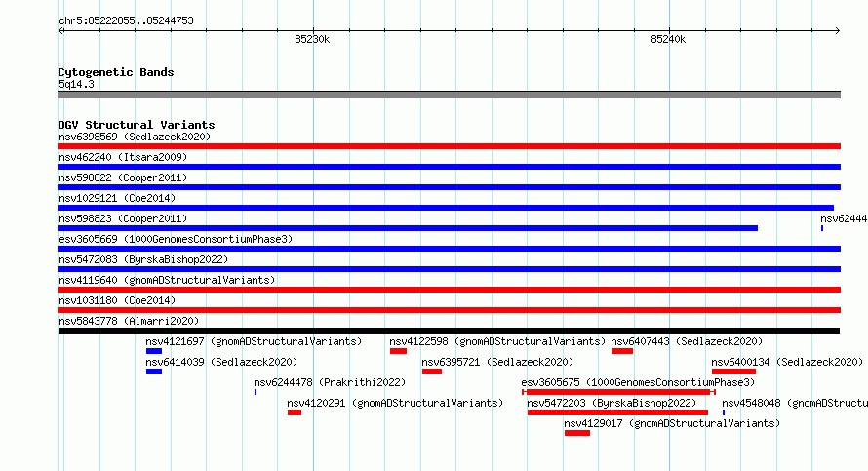Screen dimensions: 868x471
Task: Click the nsv598822 (Cooper2011) label
Action: 123,177
